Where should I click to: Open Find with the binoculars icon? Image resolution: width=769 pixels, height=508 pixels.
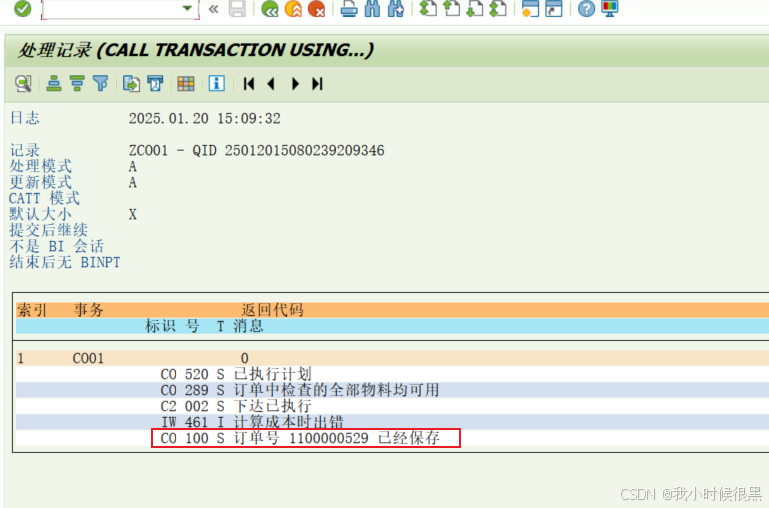coord(372,8)
